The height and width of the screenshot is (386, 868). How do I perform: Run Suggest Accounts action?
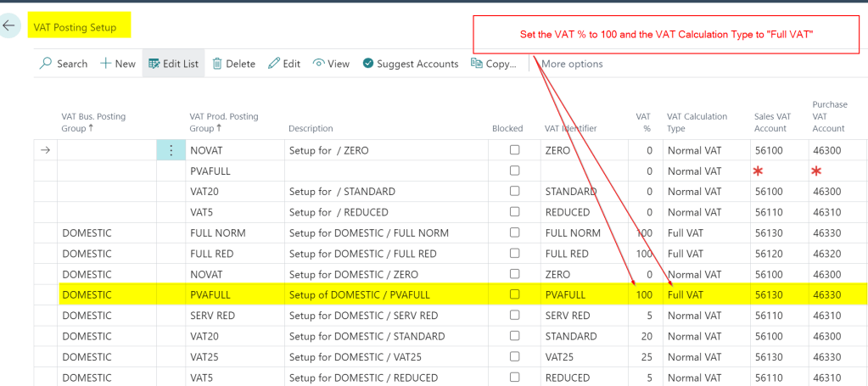(411, 64)
